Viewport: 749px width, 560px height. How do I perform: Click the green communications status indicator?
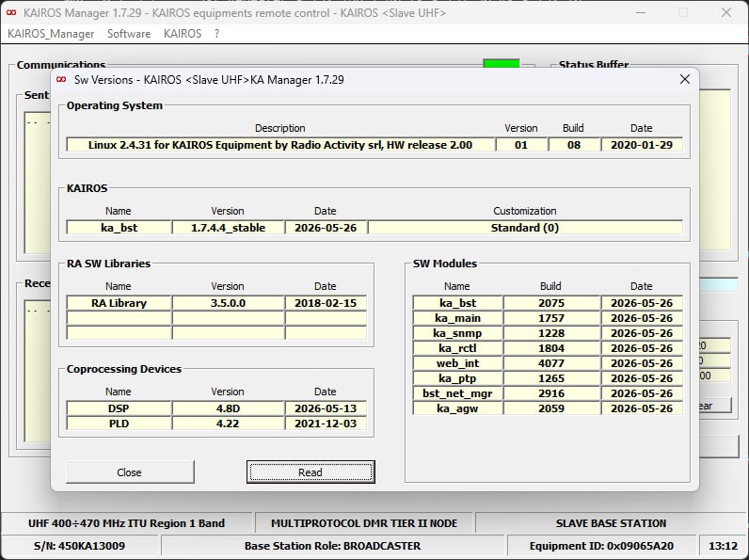coord(502,64)
